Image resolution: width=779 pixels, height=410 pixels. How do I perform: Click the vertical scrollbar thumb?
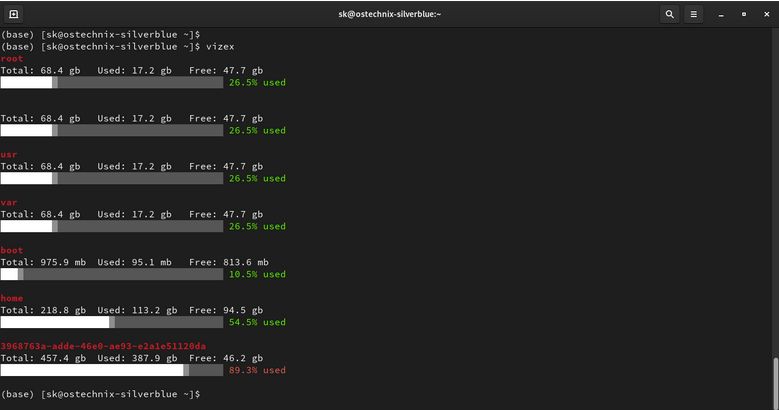(773, 380)
